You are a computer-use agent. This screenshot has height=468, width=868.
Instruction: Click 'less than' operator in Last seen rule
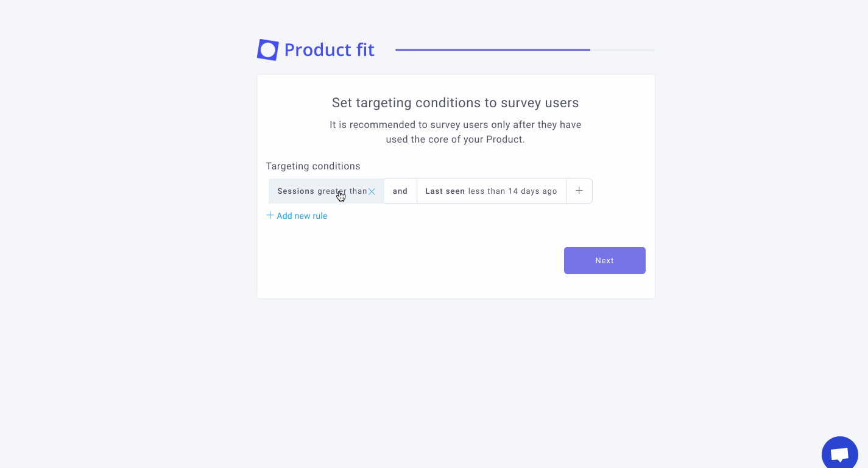coord(487,191)
